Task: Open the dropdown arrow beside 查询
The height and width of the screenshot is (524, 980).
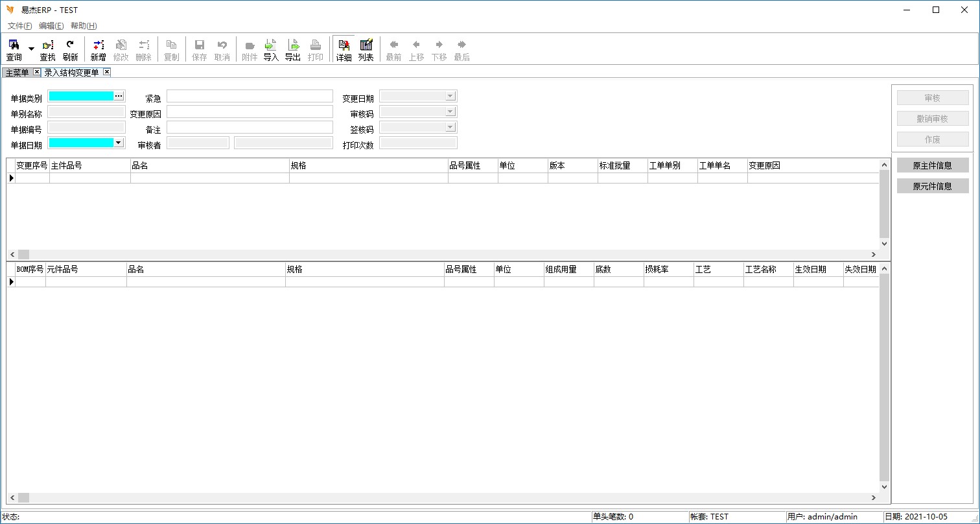Action: [31, 49]
